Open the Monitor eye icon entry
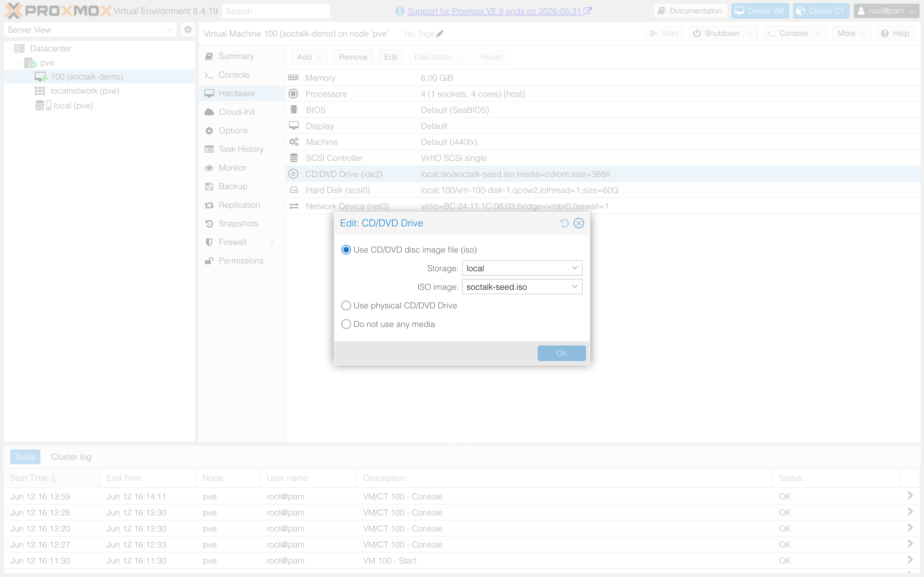The width and height of the screenshot is (924, 577). click(x=209, y=168)
